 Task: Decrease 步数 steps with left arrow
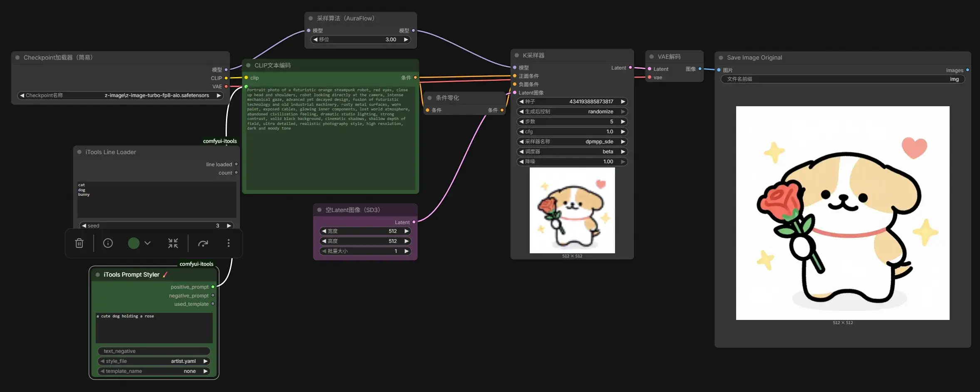pyautogui.click(x=521, y=122)
